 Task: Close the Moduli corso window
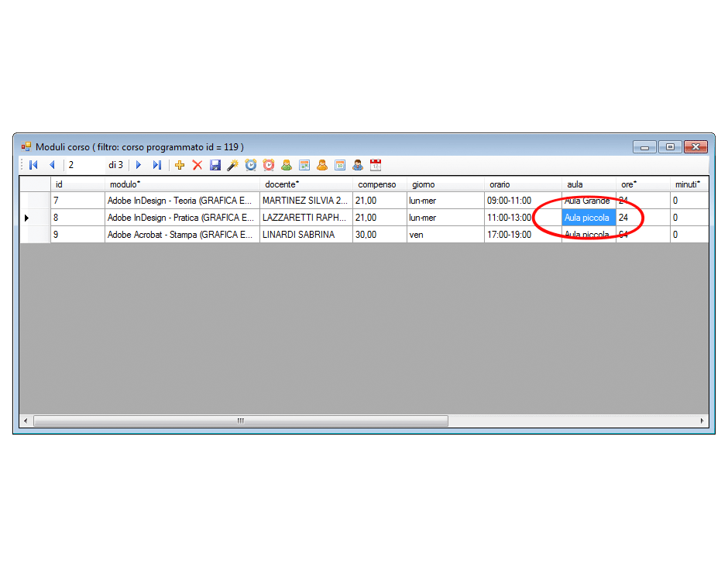[695, 146]
